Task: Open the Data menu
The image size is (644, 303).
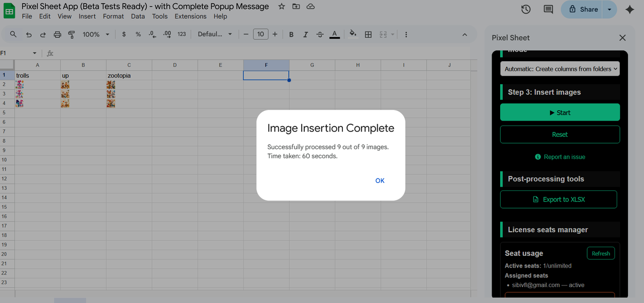Action: (138, 16)
